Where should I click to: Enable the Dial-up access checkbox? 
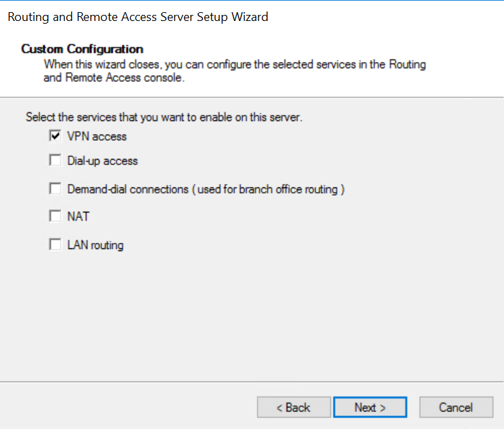click(55, 161)
